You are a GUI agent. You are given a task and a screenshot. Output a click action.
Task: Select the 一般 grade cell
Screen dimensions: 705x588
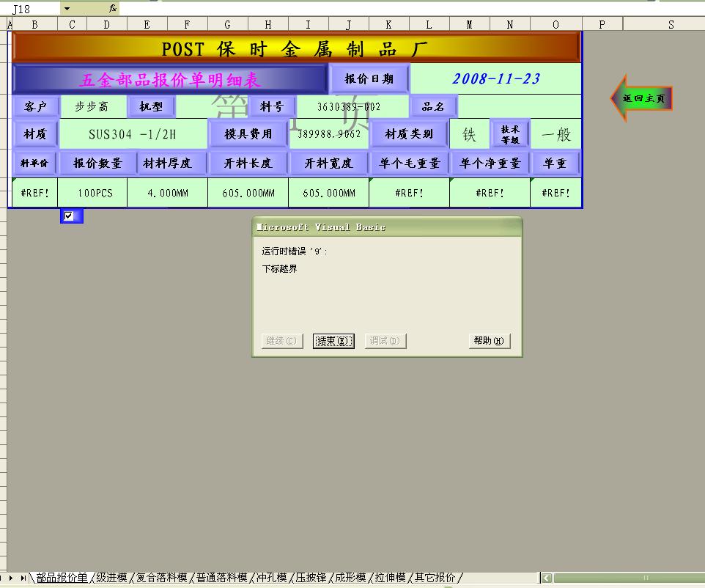(x=555, y=133)
